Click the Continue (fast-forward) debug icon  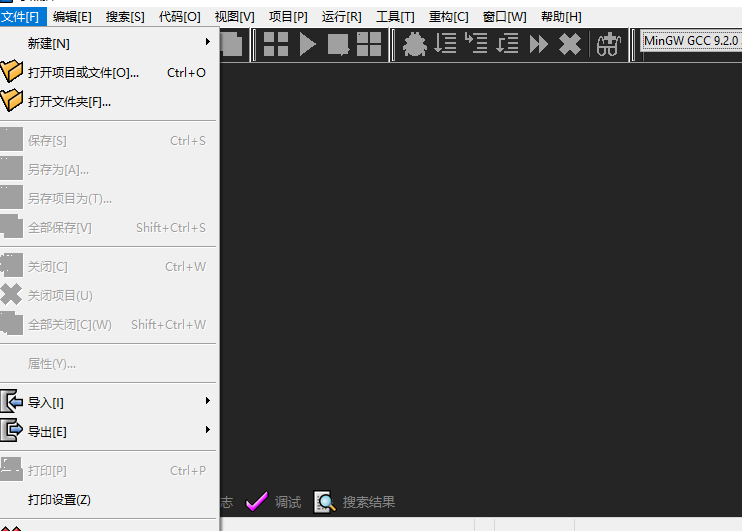coord(539,44)
